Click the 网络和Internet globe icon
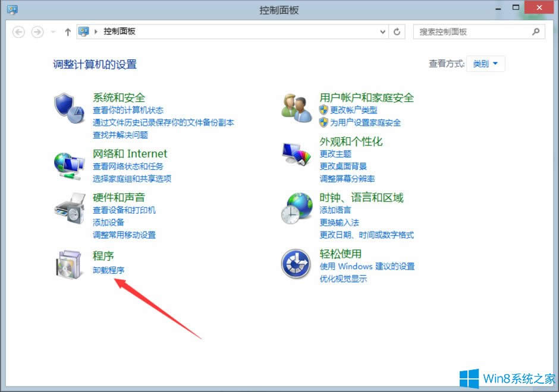Image resolution: width=559 pixels, height=392 pixels. point(68,163)
